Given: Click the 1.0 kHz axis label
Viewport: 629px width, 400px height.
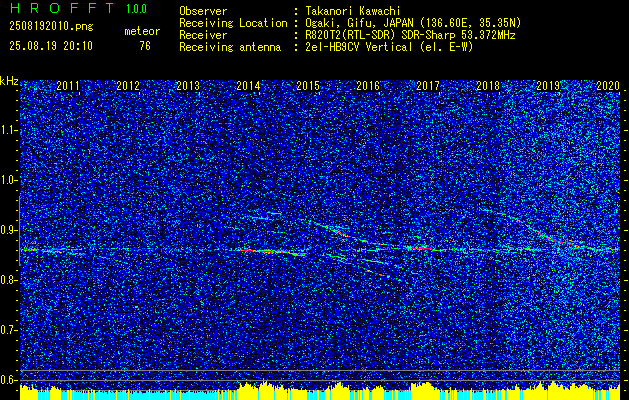Looking at the screenshot, I should coord(8,180).
